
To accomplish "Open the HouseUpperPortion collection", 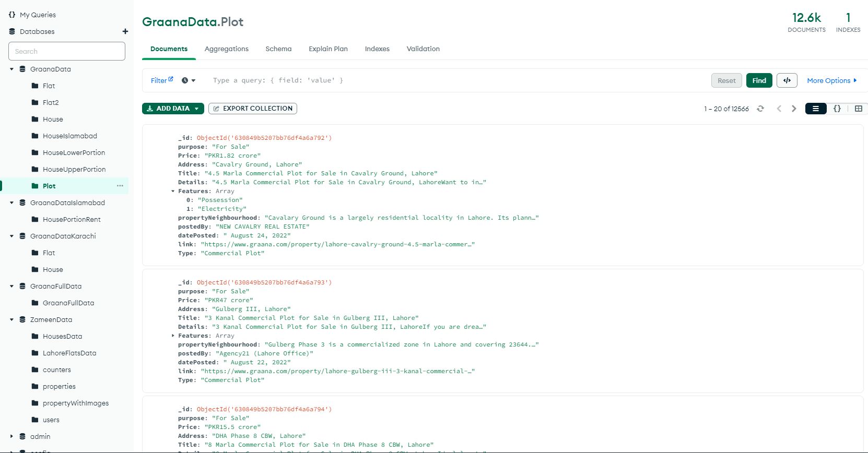I will point(74,169).
